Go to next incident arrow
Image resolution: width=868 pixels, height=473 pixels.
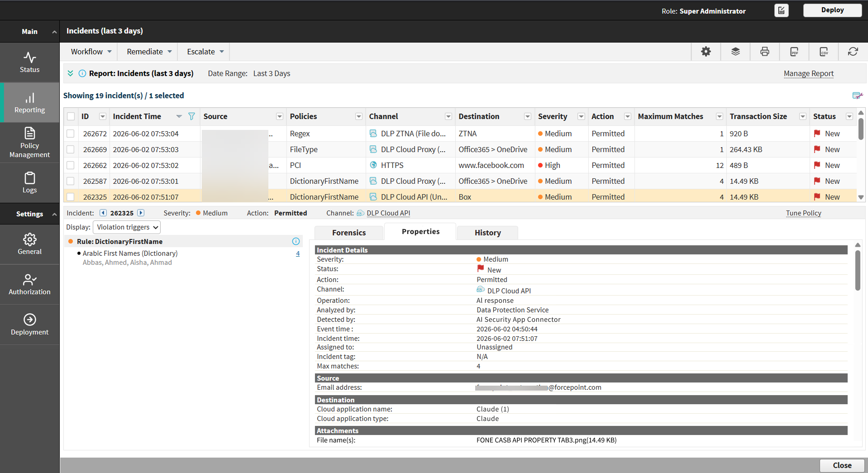141,213
